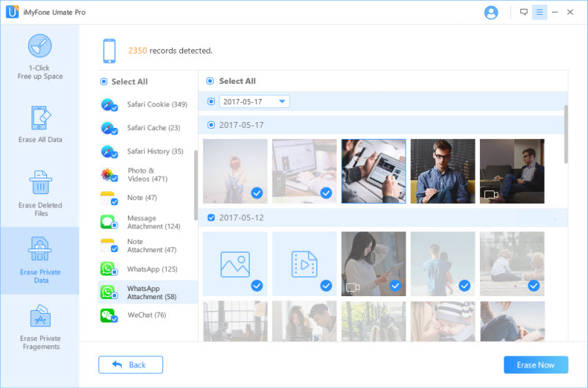Open the user account profile icon

pyautogui.click(x=491, y=12)
